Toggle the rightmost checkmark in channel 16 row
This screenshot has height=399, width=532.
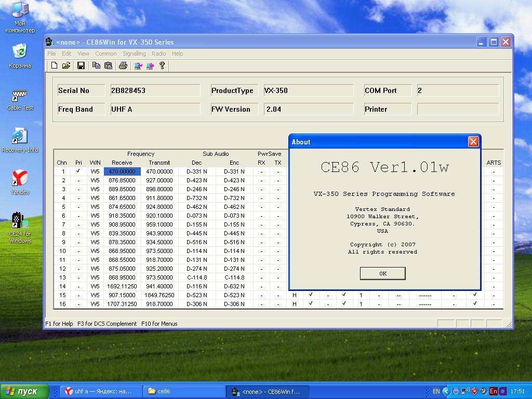[475, 303]
